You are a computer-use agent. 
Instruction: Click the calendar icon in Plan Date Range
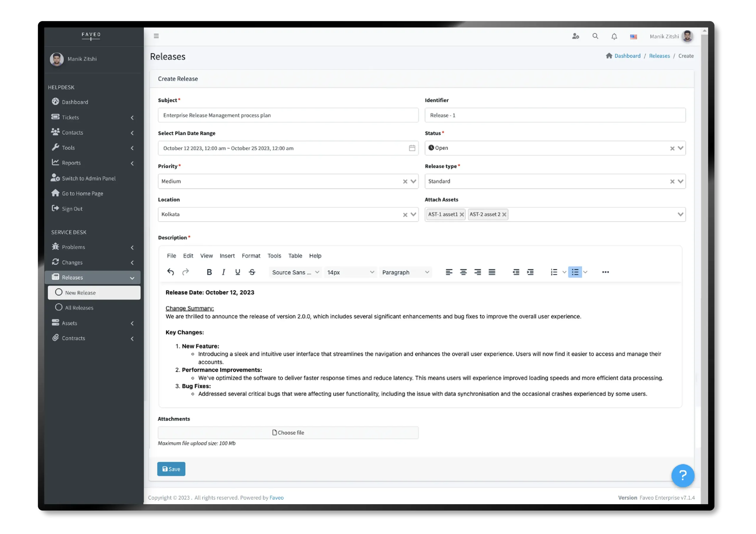coord(412,148)
